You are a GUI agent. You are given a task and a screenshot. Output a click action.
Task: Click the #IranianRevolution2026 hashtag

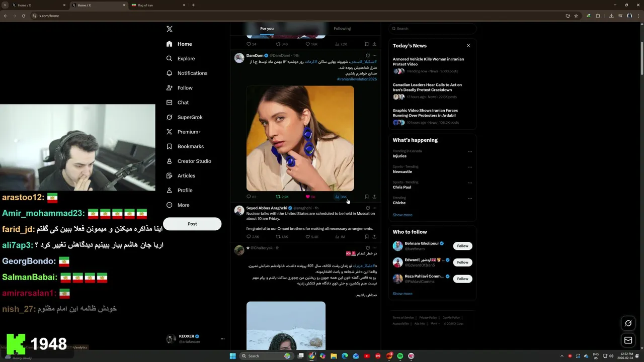tap(357, 79)
